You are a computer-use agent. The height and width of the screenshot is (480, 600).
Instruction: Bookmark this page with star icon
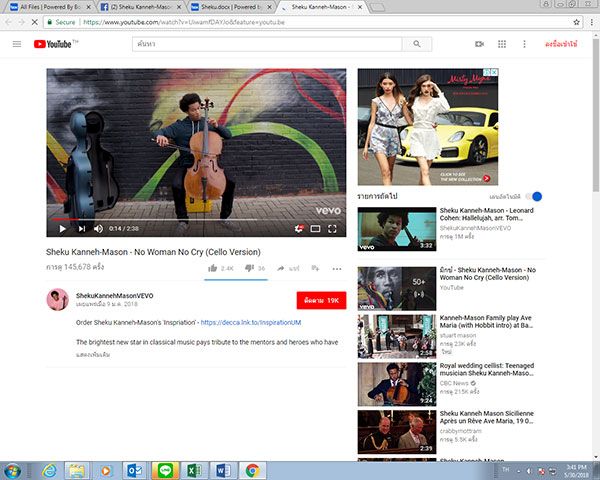point(574,21)
